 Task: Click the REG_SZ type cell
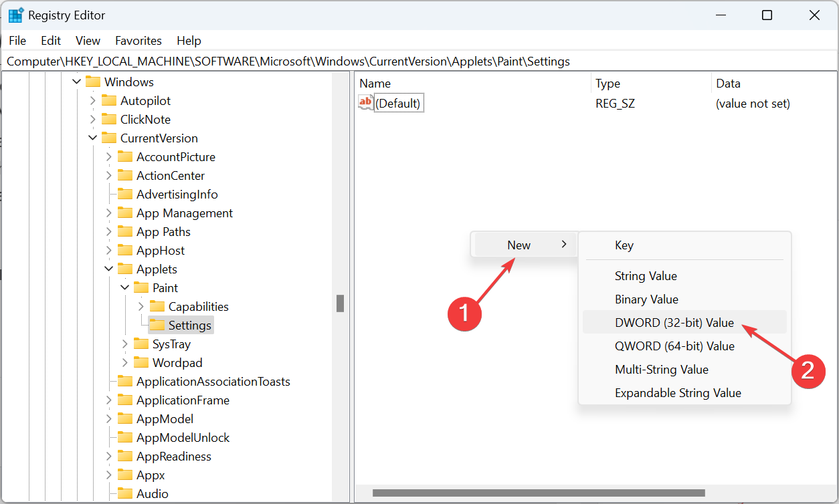[x=615, y=104]
